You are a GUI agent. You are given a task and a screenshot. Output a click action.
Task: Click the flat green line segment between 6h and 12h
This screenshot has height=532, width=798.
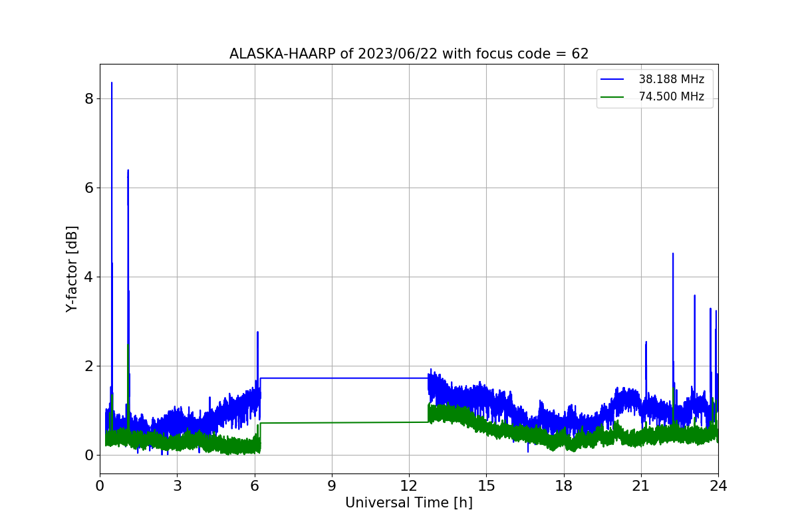pos(344,422)
